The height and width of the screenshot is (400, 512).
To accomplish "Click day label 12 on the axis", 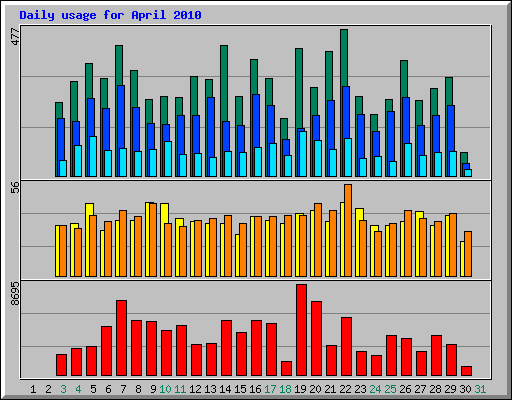I will [x=195, y=389].
